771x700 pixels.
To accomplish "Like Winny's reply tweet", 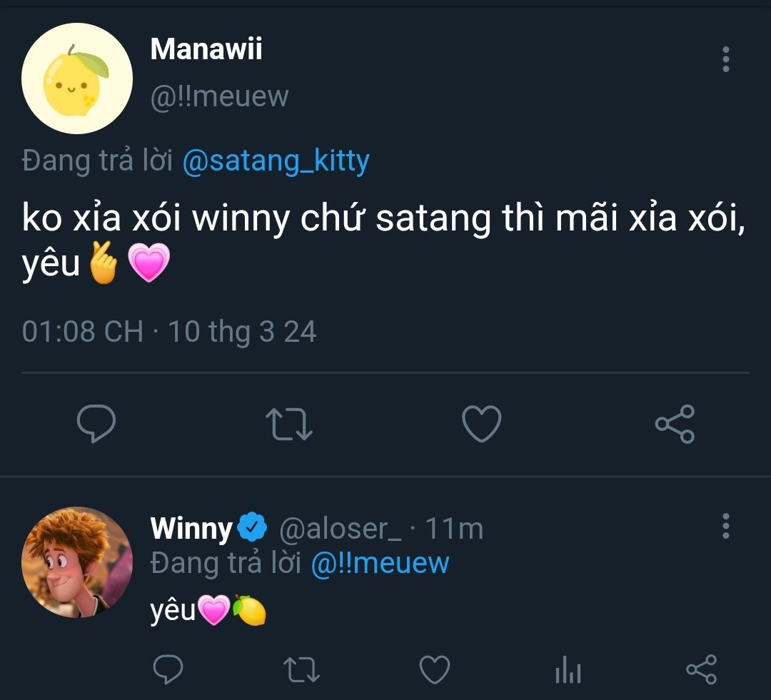I will click(x=434, y=670).
